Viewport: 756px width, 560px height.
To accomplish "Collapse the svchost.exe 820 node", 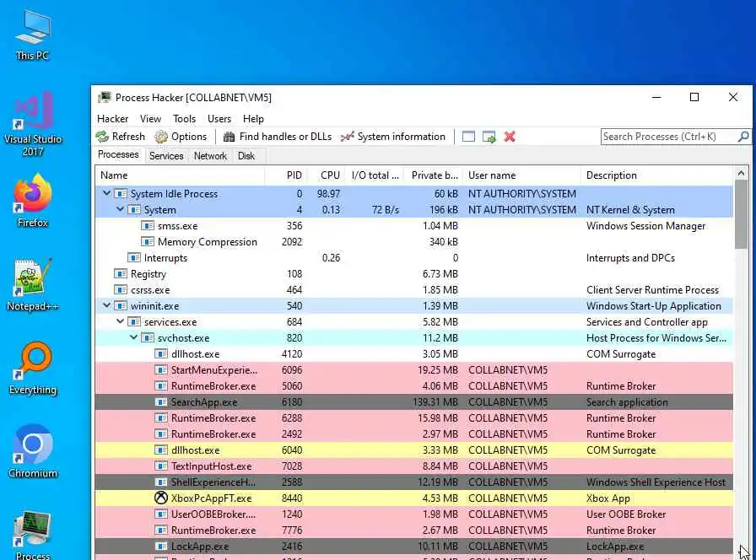I will click(134, 337).
